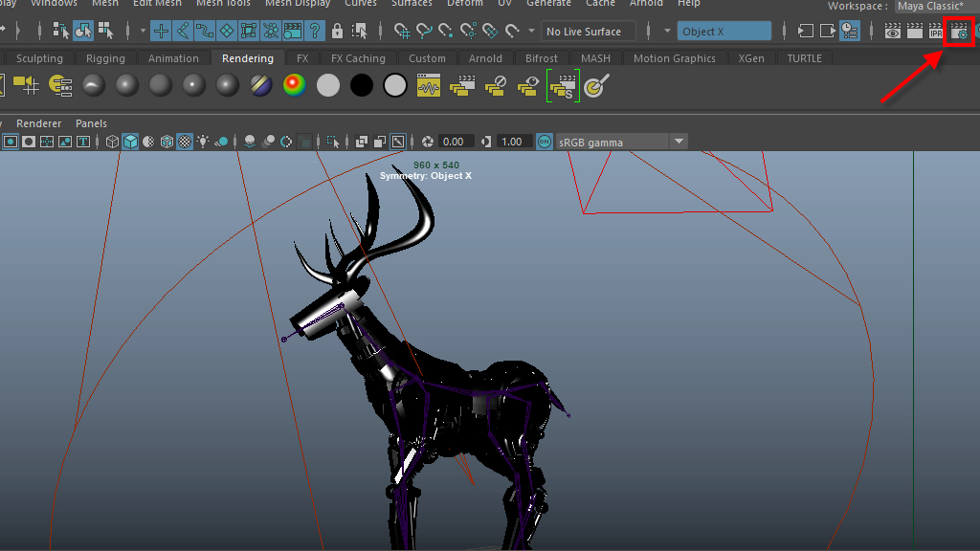Select by component type mode icon
Viewport: 980px width, 551px height.
(x=105, y=31)
